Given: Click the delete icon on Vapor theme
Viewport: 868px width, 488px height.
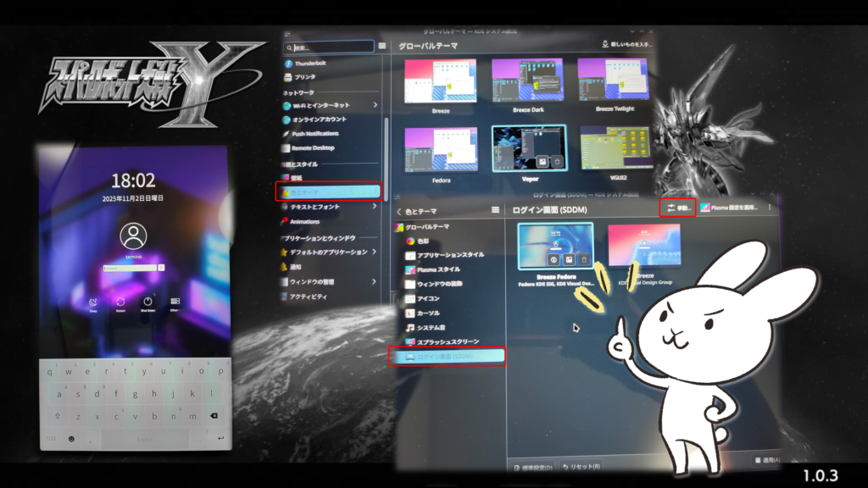Looking at the screenshot, I should (556, 161).
